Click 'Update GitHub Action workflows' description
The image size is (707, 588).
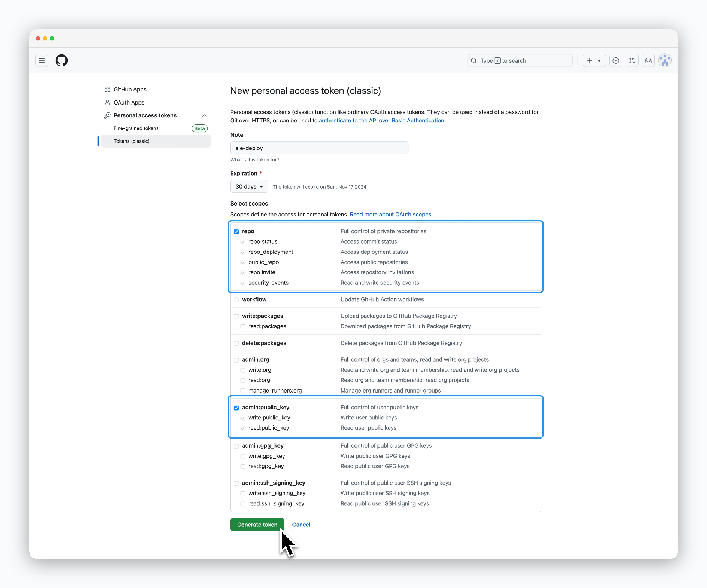point(382,299)
